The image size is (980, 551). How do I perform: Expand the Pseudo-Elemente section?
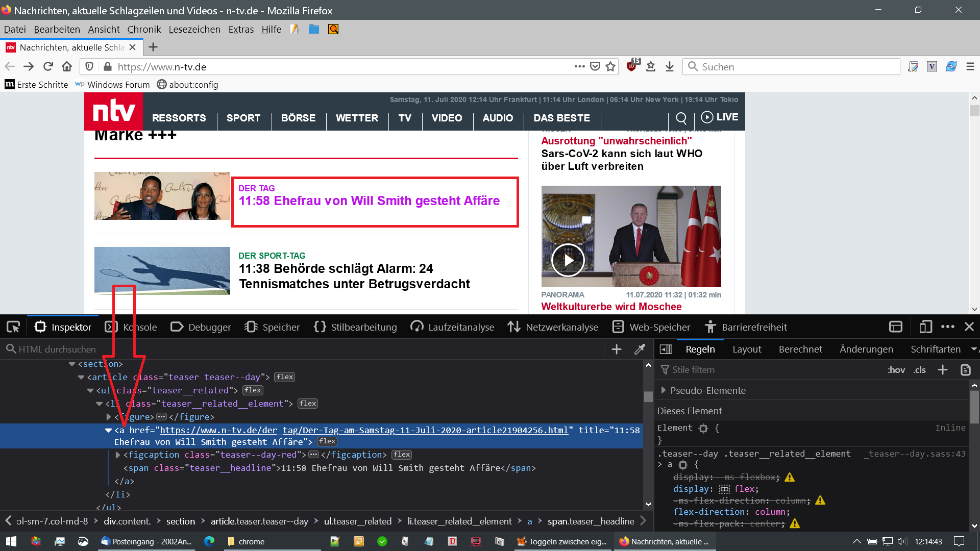(x=664, y=390)
